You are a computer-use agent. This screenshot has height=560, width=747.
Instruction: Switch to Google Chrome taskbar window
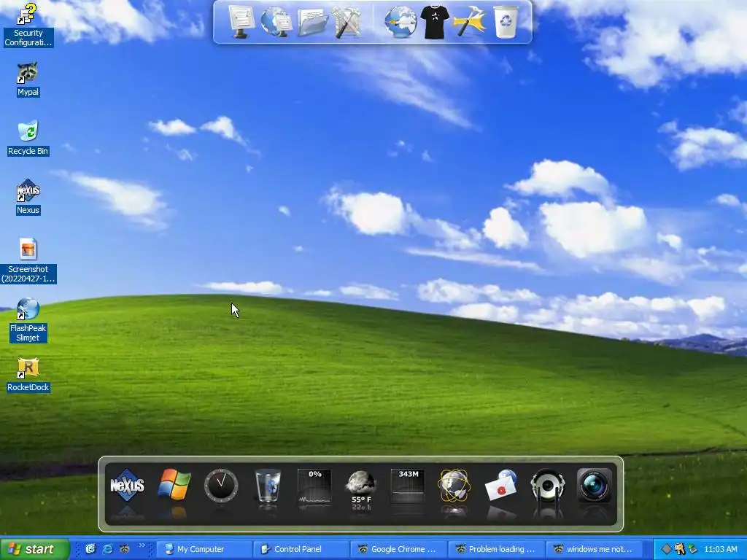coord(398,549)
